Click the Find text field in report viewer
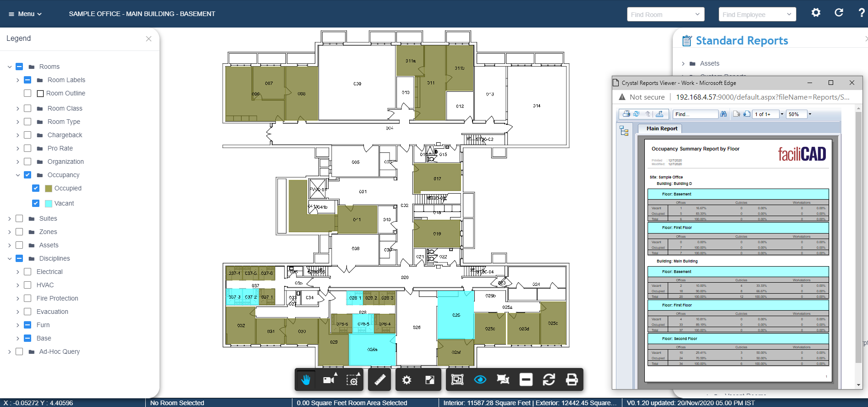This screenshot has height=407, width=868. click(x=695, y=114)
